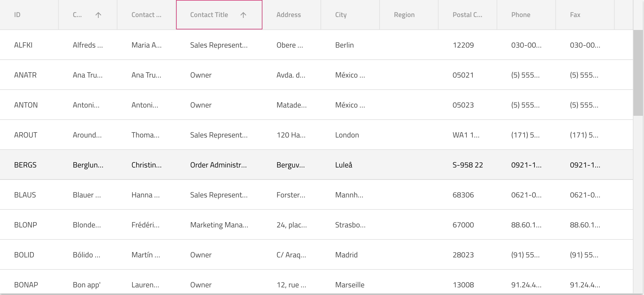Sort by the ID column header
The height and width of the screenshot is (295, 644).
[17, 15]
